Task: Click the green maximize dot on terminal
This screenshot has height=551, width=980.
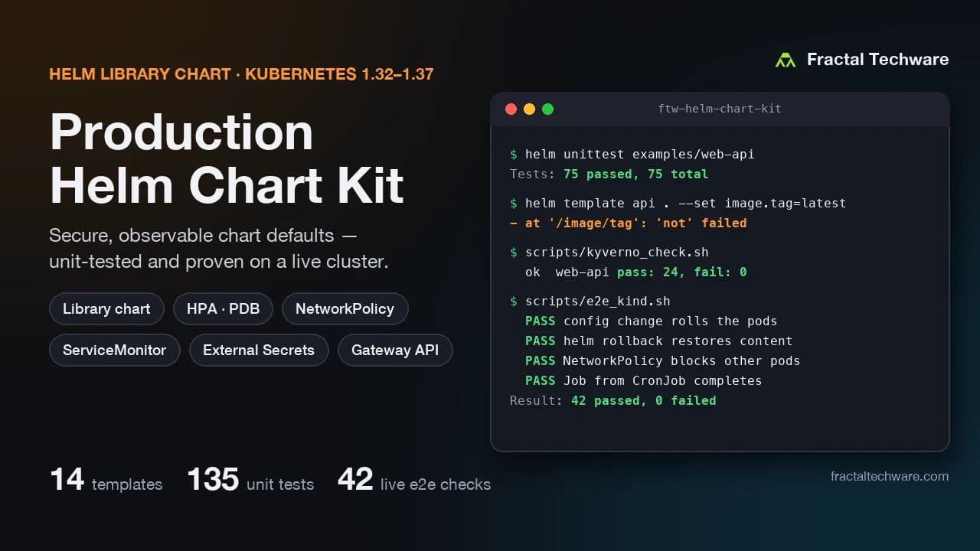Action: [x=547, y=109]
